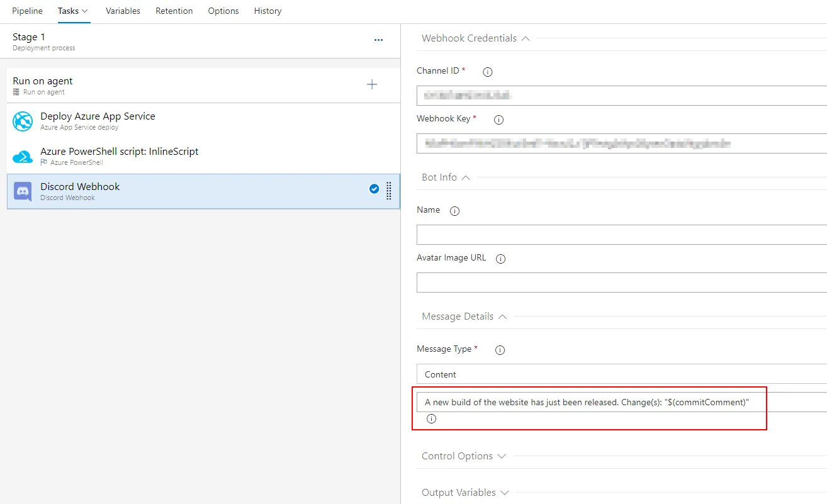Switch to the Variables tab
827x504 pixels.
pyautogui.click(x=123, y=11)
